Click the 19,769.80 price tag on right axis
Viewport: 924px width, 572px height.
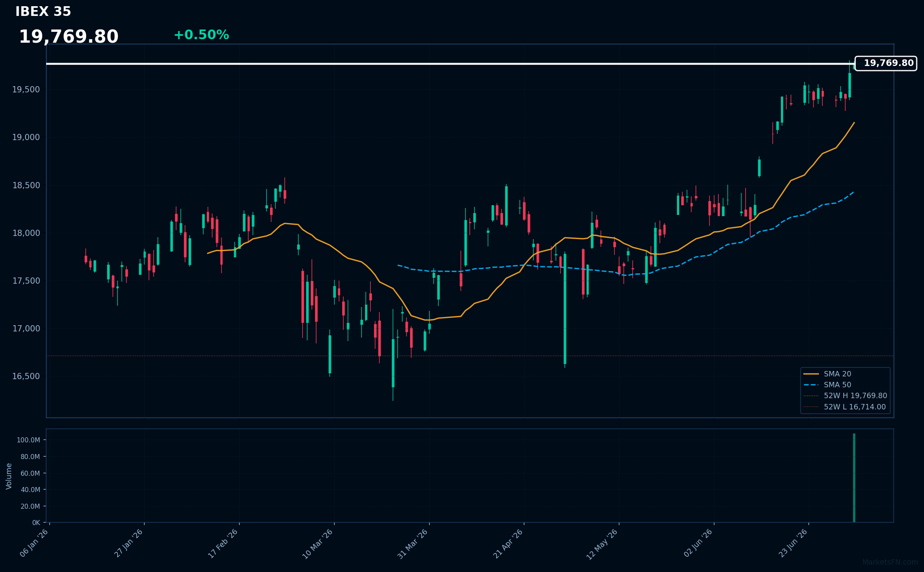[886, 63]
